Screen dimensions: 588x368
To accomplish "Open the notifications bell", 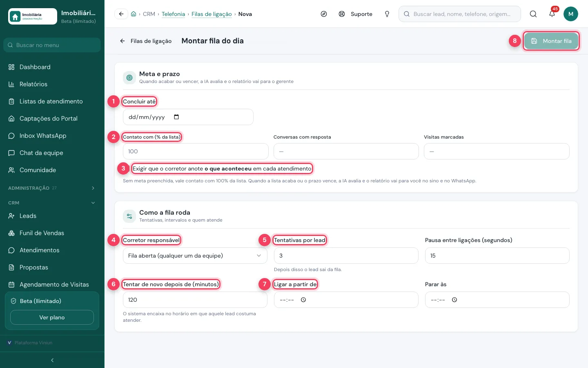I will [552, 14].
